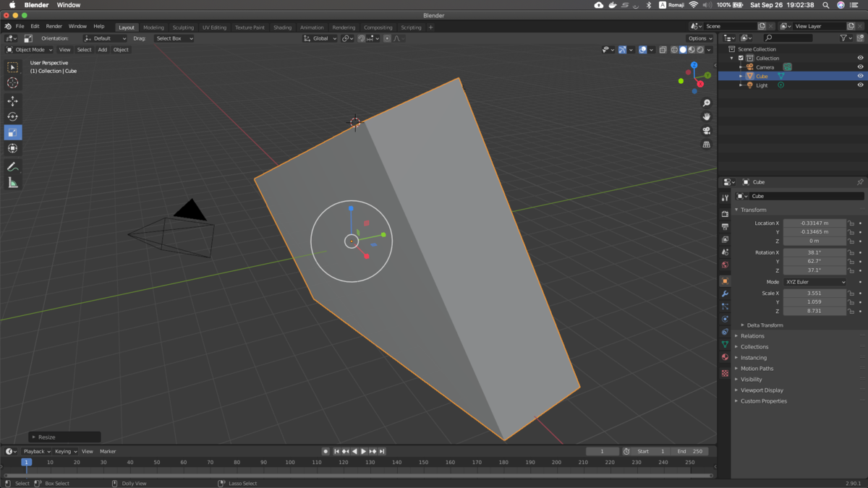Pin the properties editor with pin icon
Image resolution: width=868 pixels, height=488 pixels.
tap(860, 182)
